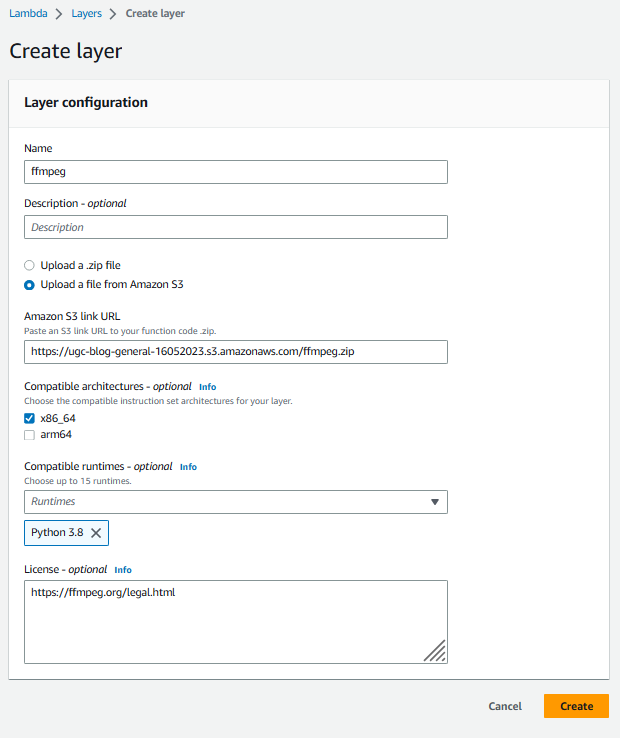Navigate to Layers breadcrumb link
This screenshot has width=620, height=738.
pyautogui.click(x=87, y=13)
